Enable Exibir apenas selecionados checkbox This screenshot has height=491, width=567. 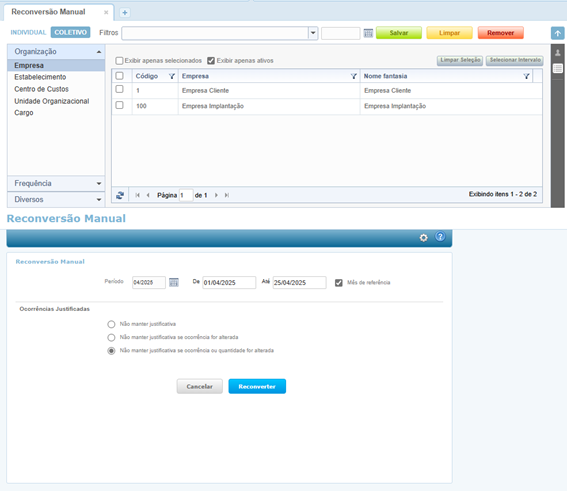pos(119,61)
